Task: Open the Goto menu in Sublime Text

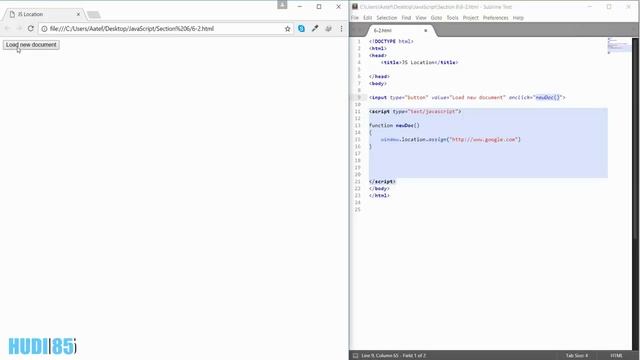Action: [x=436, y=18]
